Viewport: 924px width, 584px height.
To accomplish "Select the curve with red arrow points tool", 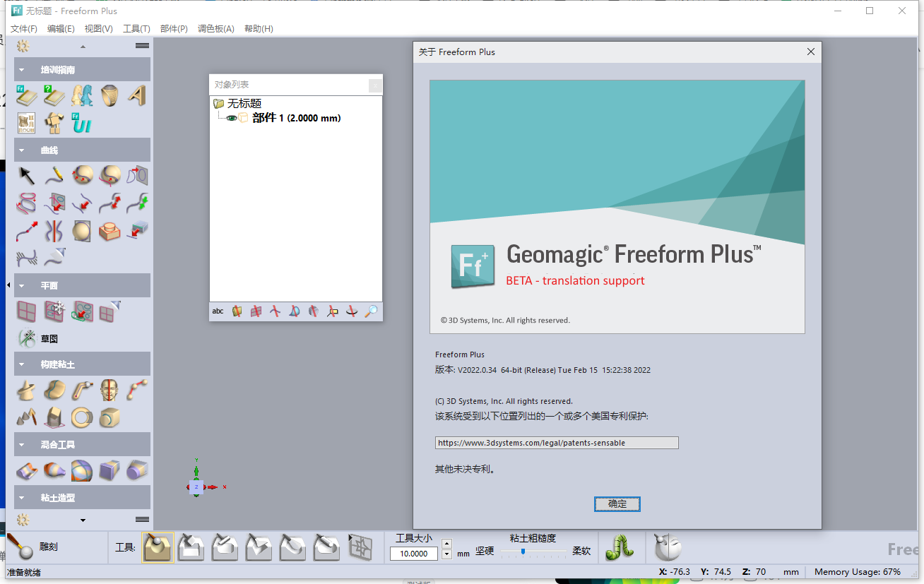I will [x=26, y=230].
